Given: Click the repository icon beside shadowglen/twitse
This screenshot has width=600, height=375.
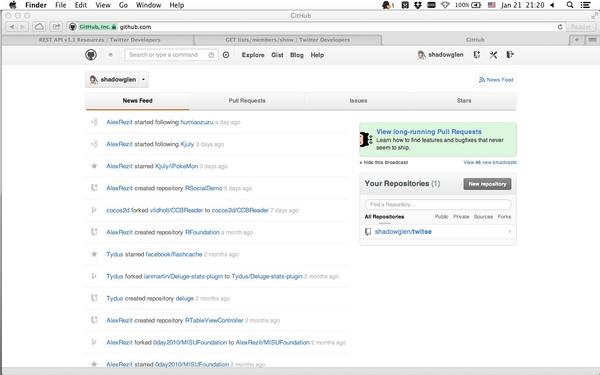Looking at the screenshot, I should [x=368, y=232].
